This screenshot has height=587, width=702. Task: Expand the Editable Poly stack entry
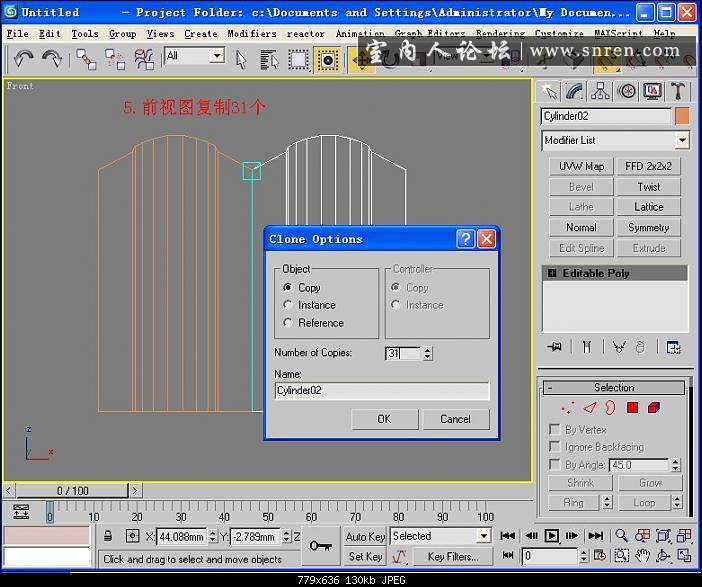(552, 273)
